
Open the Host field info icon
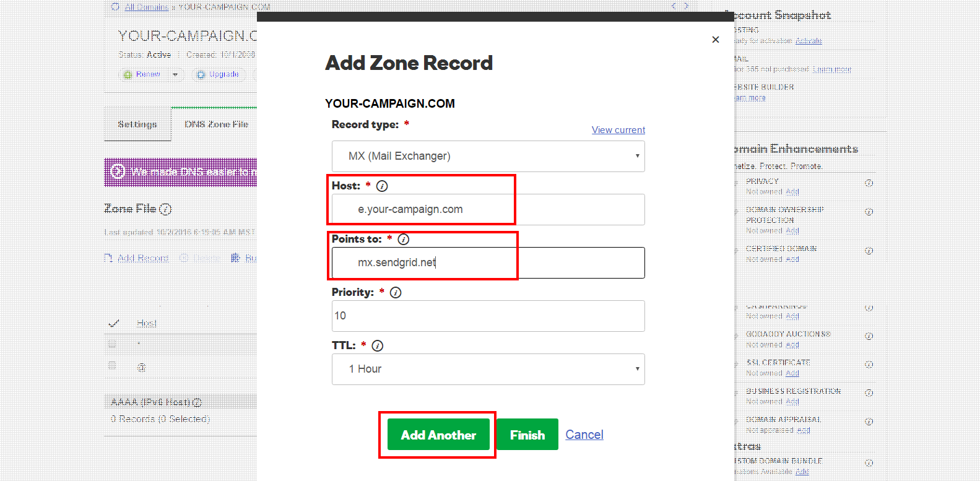(x=382, y=186)
